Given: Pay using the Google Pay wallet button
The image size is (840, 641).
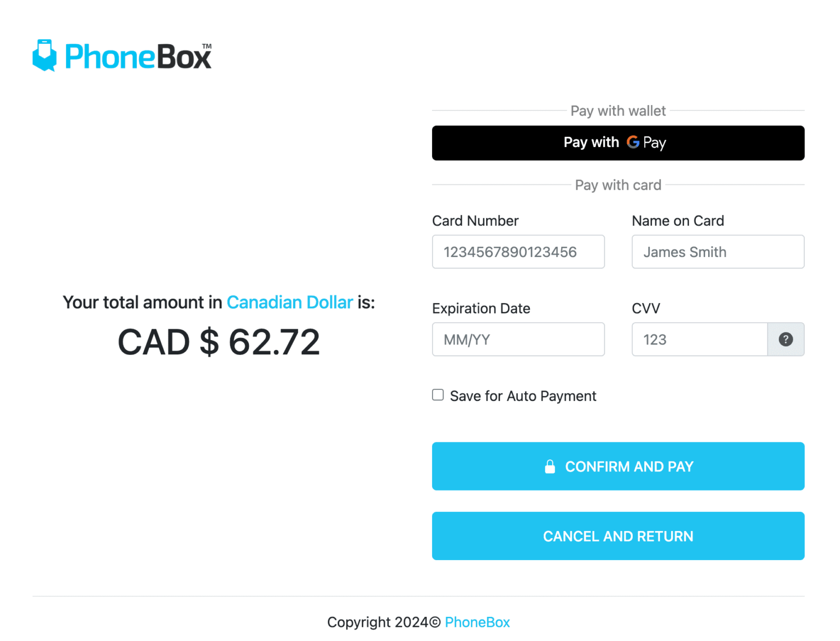Looking at the screenshot, I should [x=618, y=143].
